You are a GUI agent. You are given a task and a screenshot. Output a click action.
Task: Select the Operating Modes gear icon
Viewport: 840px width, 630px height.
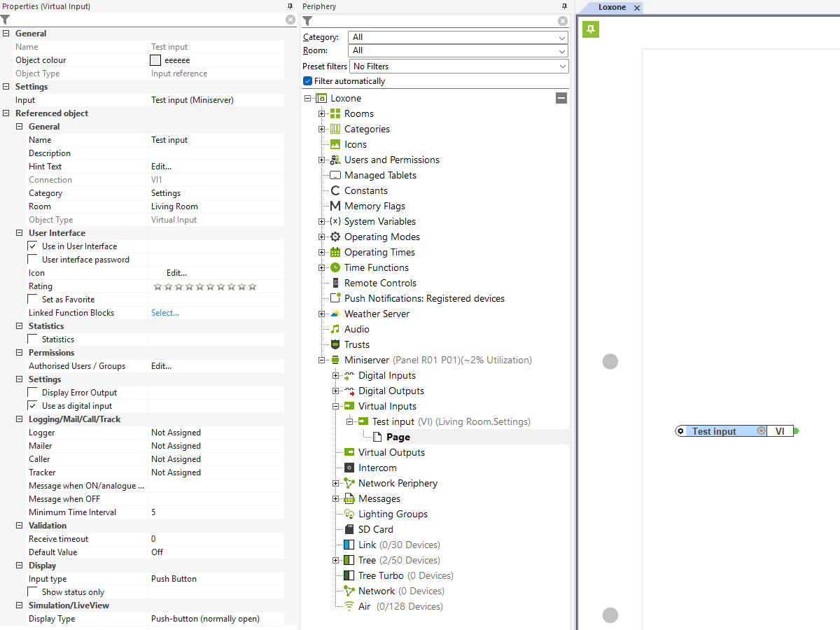click(335, 237)
